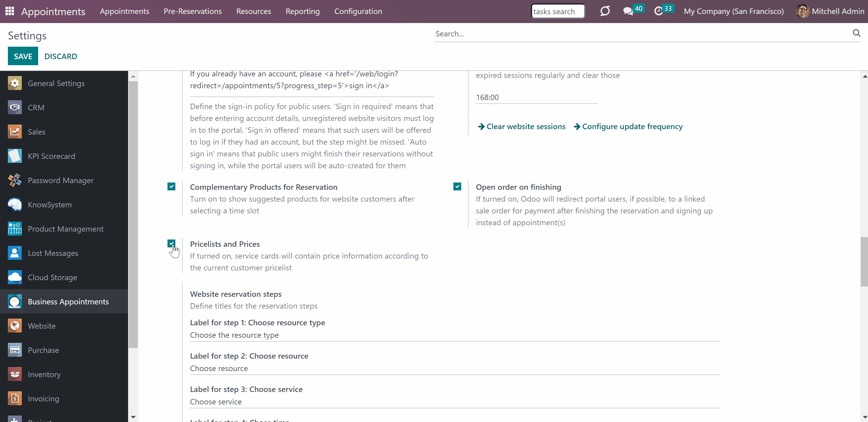Open KnowSystem brain icon
The image size is (868, 422).
tap(15, 205)
